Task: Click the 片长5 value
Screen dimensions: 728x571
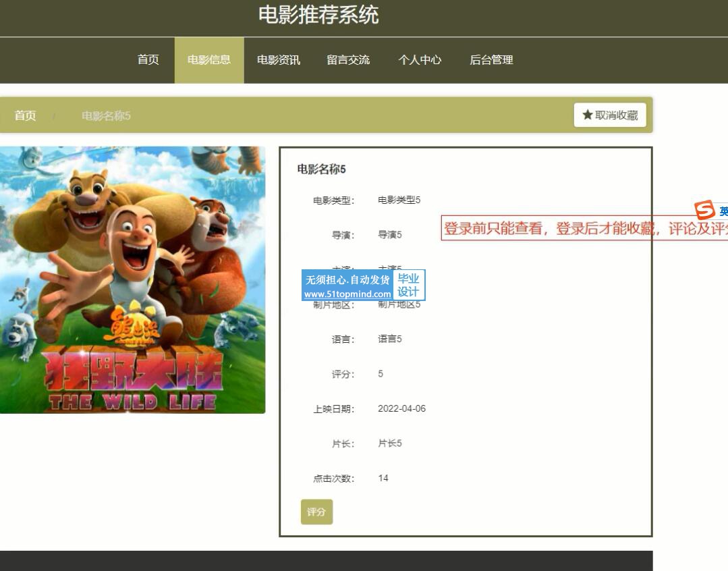Action: [390, 443]
